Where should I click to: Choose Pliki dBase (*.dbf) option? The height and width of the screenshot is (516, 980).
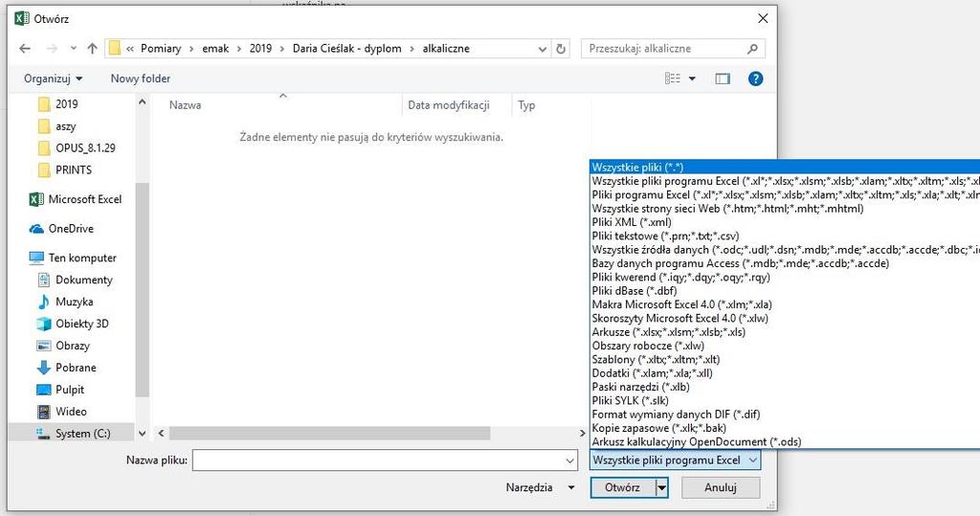(x=785, y=290)
